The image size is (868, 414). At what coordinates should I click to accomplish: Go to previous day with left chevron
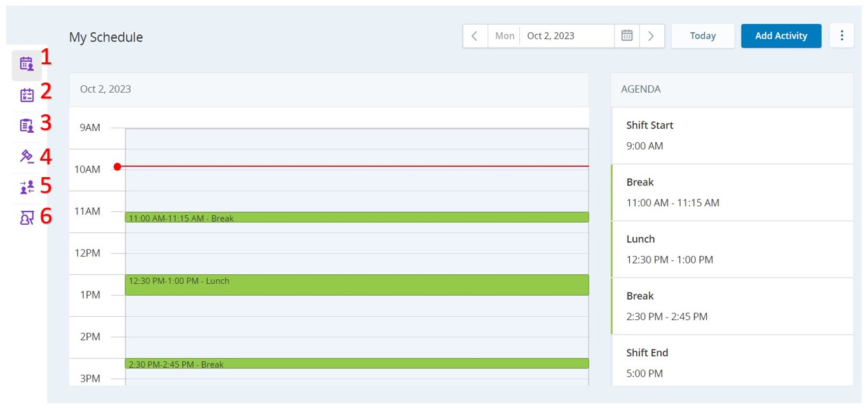point(475,36)
